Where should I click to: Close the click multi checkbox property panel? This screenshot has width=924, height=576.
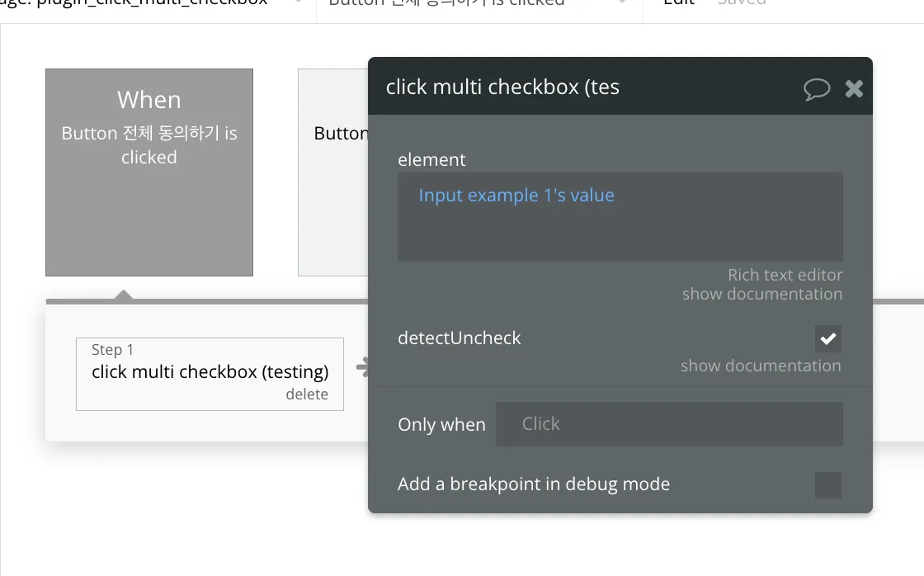click(854, 88)
